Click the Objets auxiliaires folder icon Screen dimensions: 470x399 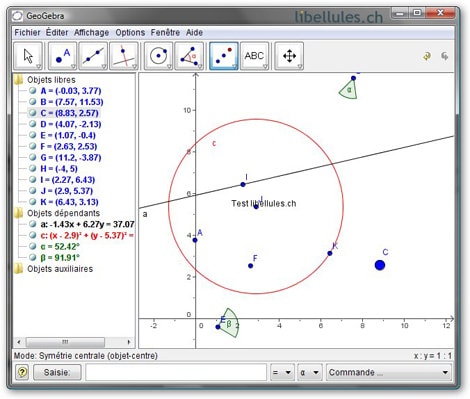19,269
